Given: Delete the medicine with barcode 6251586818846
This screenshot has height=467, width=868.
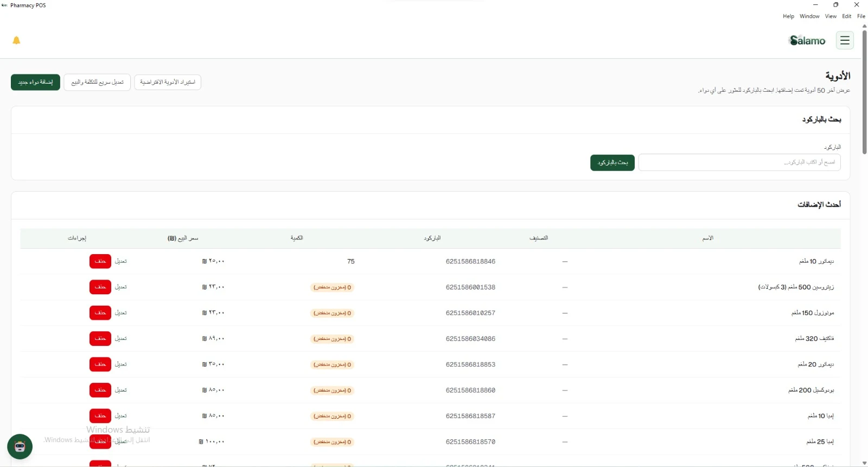Looking at the screenshot, I should (x=100, y=261).
